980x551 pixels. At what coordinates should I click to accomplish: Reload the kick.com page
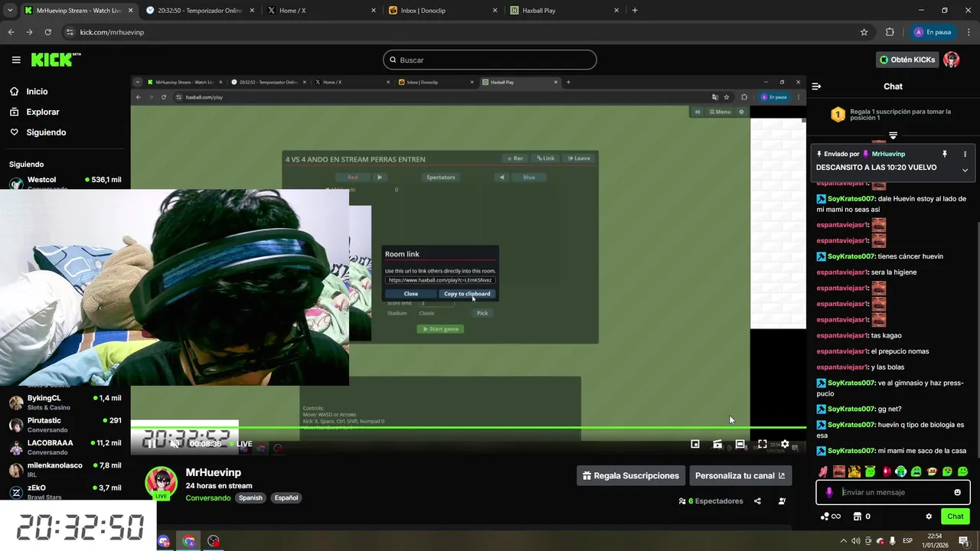(x=47, y=32)
